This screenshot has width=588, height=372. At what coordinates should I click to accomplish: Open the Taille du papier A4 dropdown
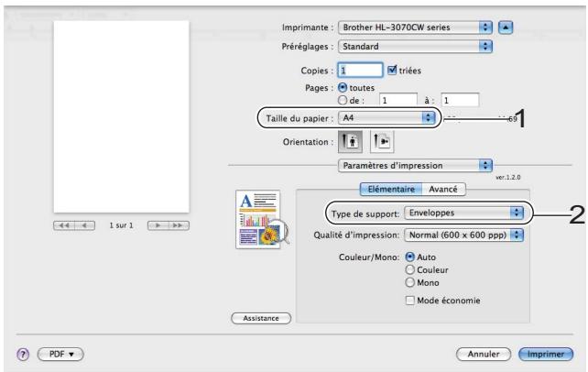(387, 118)
